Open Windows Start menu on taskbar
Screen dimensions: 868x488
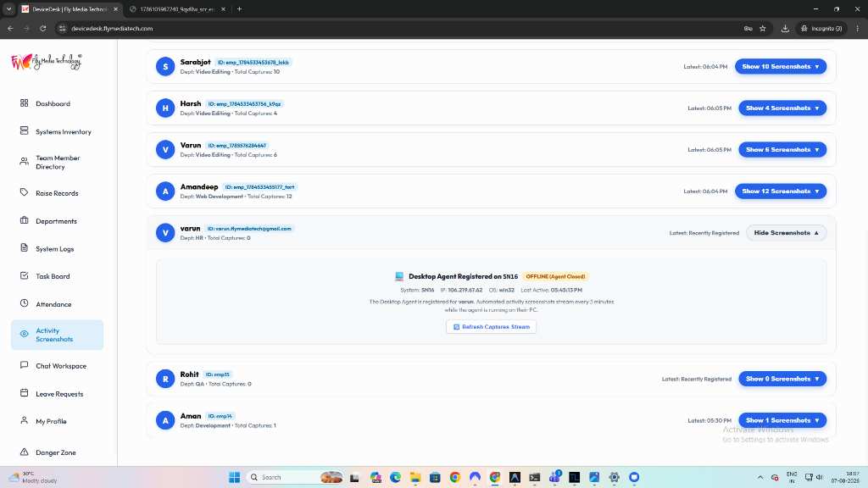(234, 478)
